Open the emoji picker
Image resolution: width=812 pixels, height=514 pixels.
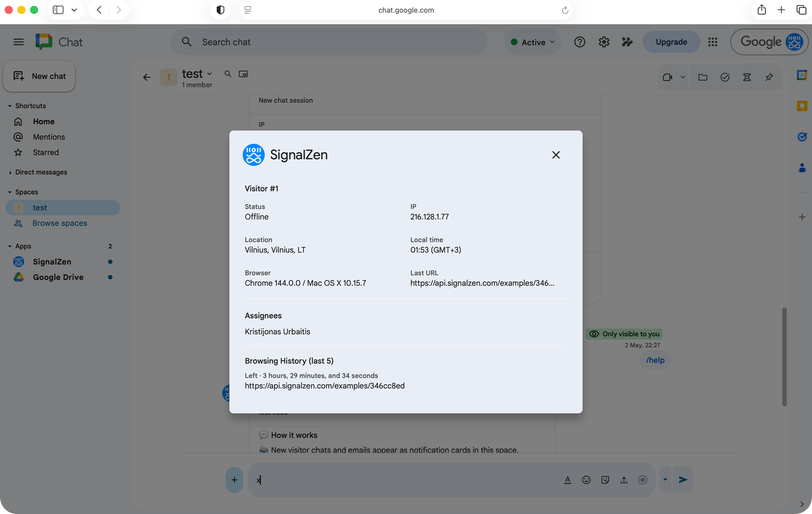(x=586, y=480)
